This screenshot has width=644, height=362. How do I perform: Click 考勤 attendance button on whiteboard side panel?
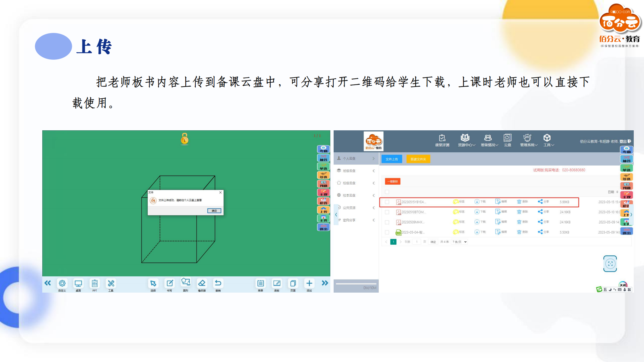point(323,149)
